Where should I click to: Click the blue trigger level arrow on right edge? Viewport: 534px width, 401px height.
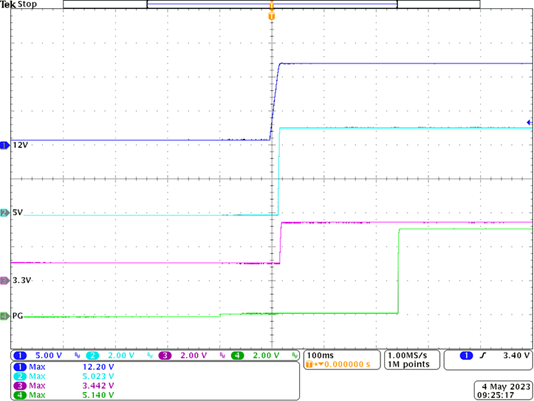[529, 122]
